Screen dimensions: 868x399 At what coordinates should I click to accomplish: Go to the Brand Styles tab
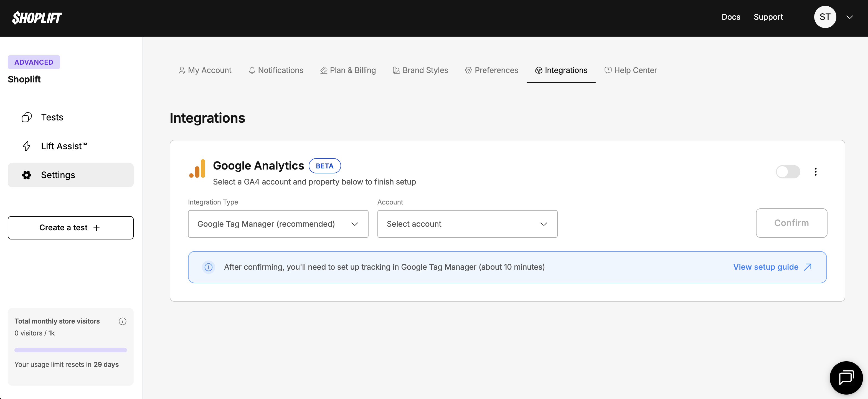click(420, 70)
